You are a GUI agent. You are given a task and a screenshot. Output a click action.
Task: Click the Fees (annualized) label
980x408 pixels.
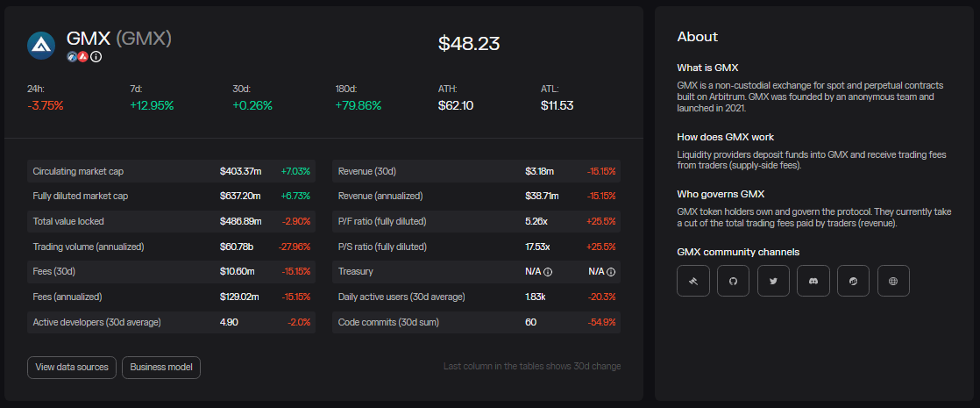pos(67,297)
